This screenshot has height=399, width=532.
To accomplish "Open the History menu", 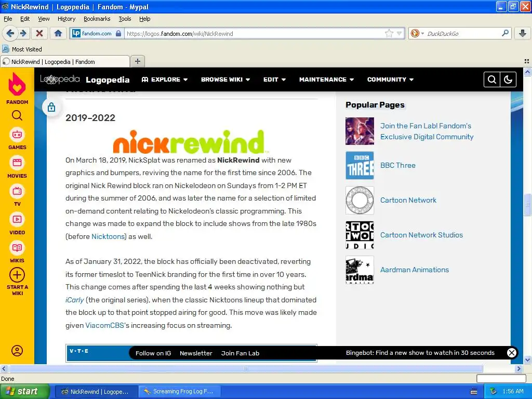I will (66, 19).
